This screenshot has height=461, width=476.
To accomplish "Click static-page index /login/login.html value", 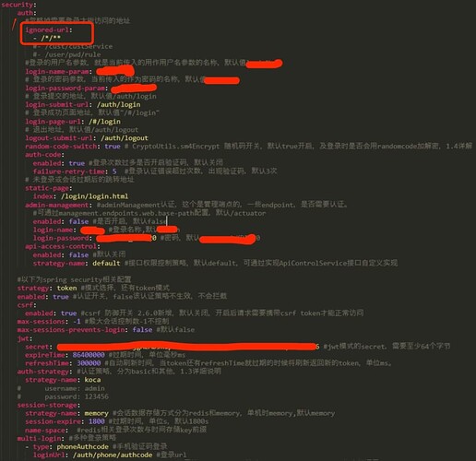I will pyautogui.click(x=94, y=196).
